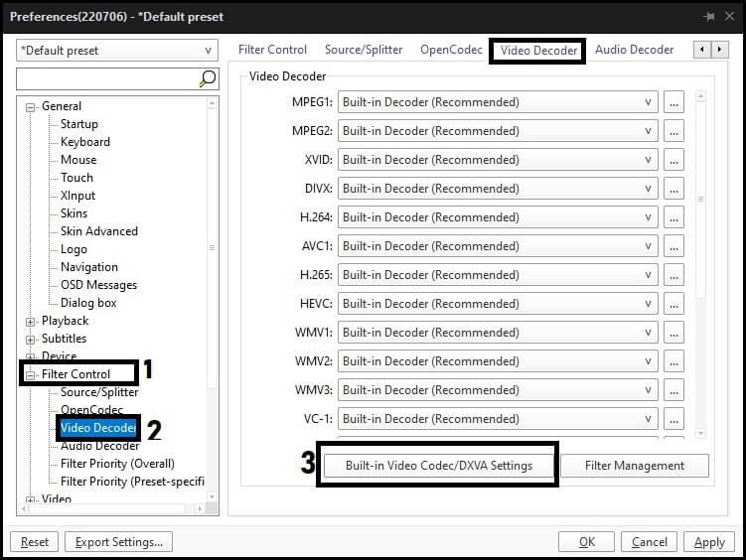
Task: Select Startup in the tree
Action: click(79, 124)
